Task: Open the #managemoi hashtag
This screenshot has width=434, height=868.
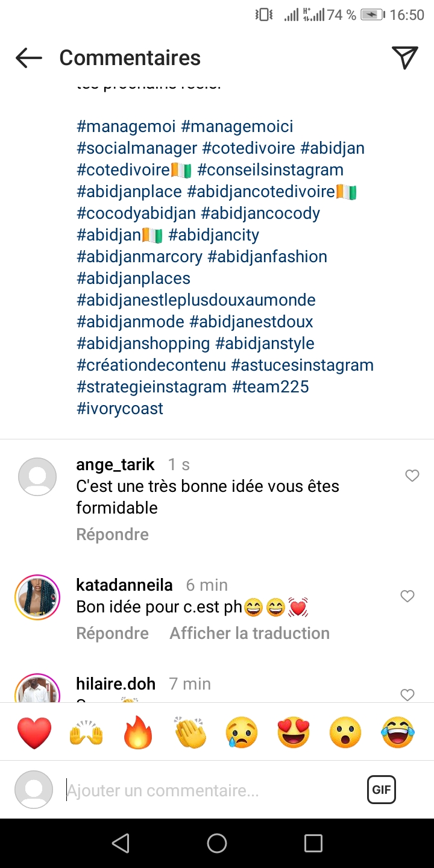Action: tap(126, 127)
